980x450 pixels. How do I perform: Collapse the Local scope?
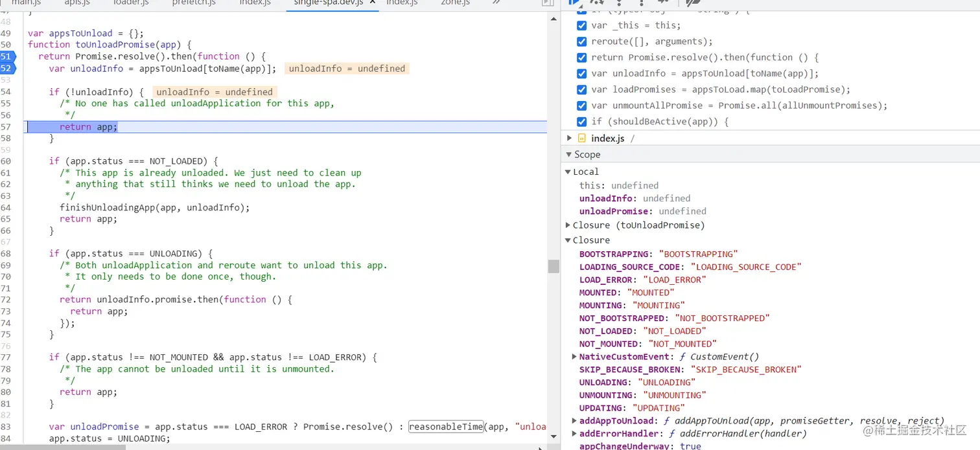568,172
